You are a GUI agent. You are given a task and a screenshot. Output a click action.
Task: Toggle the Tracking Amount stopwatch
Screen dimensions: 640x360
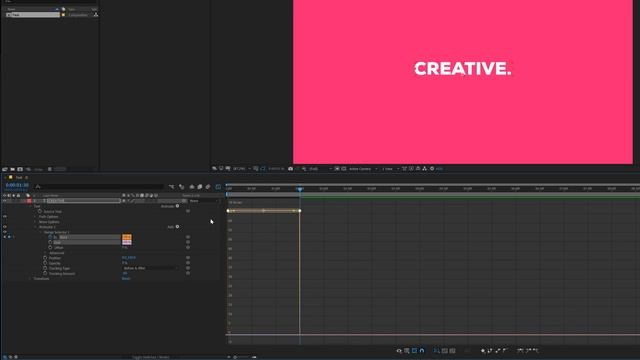[45, 273]
